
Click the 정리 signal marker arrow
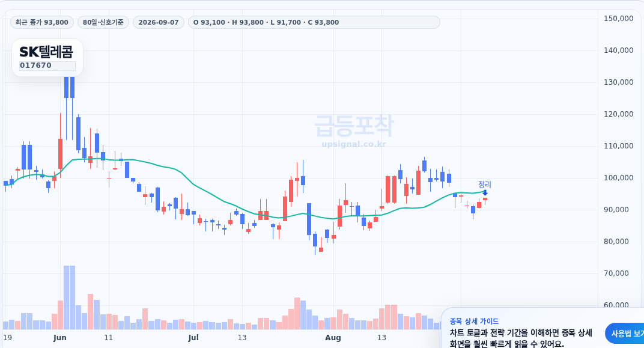(x=485, y=193)
